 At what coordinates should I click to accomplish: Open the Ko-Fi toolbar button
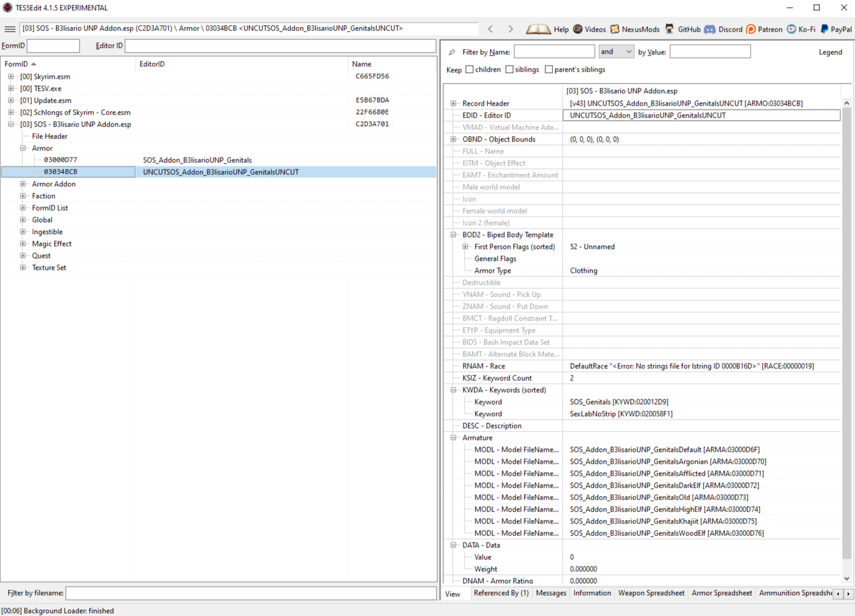[x=801, y=29]
